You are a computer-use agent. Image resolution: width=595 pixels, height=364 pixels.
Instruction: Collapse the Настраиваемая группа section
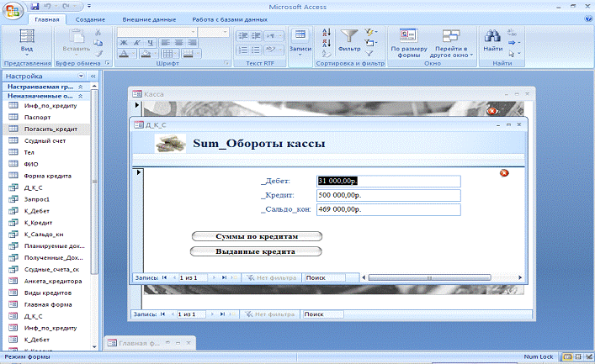coord(80,86)
